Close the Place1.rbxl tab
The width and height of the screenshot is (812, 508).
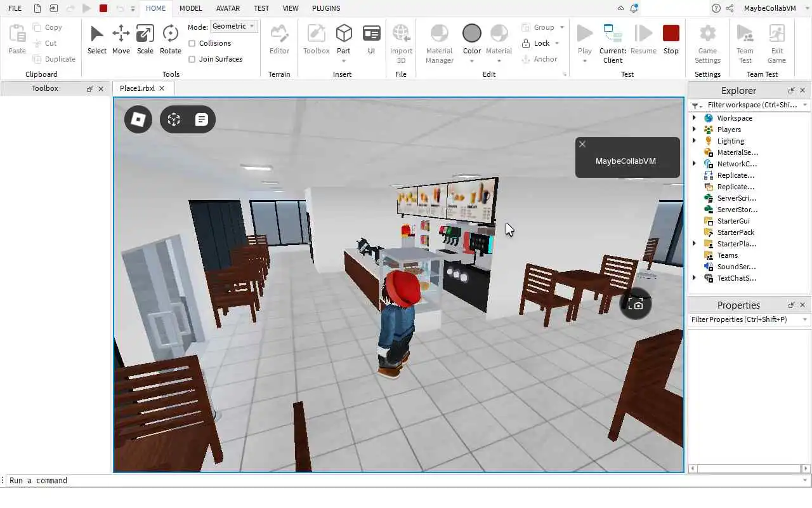[x=162, y=88]
